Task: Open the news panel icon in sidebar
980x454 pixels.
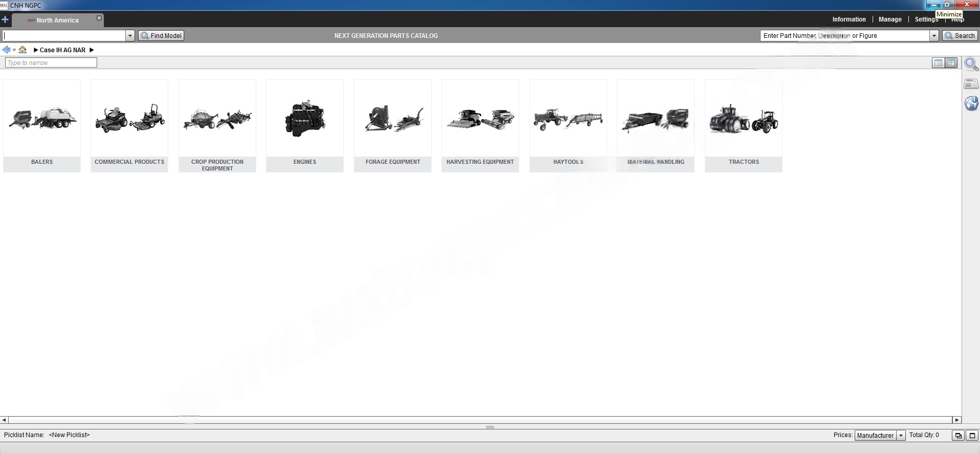Action: coord(971,84)
